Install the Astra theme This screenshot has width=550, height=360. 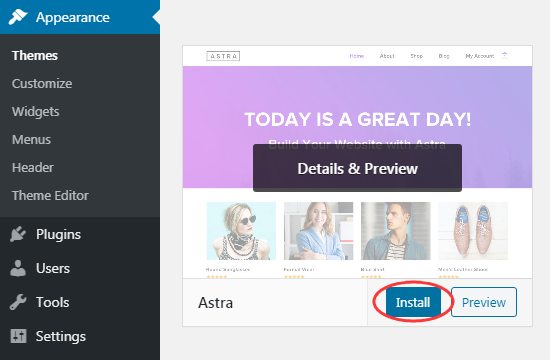click(413, 302)
